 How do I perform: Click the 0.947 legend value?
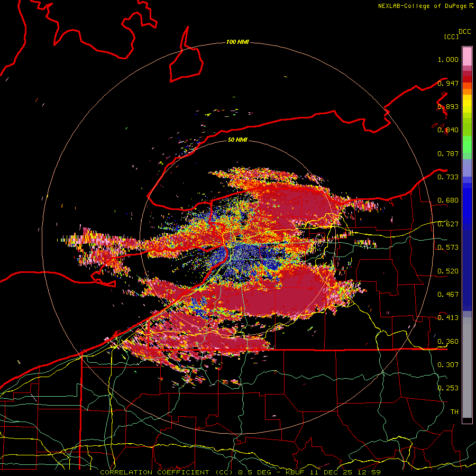(x=448, y=83)
